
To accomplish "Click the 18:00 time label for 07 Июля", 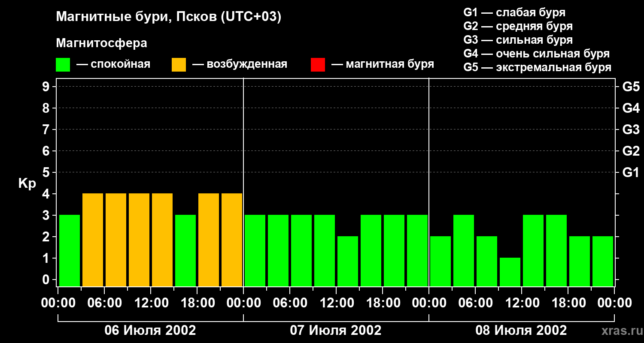I will [x=383, y=303].
